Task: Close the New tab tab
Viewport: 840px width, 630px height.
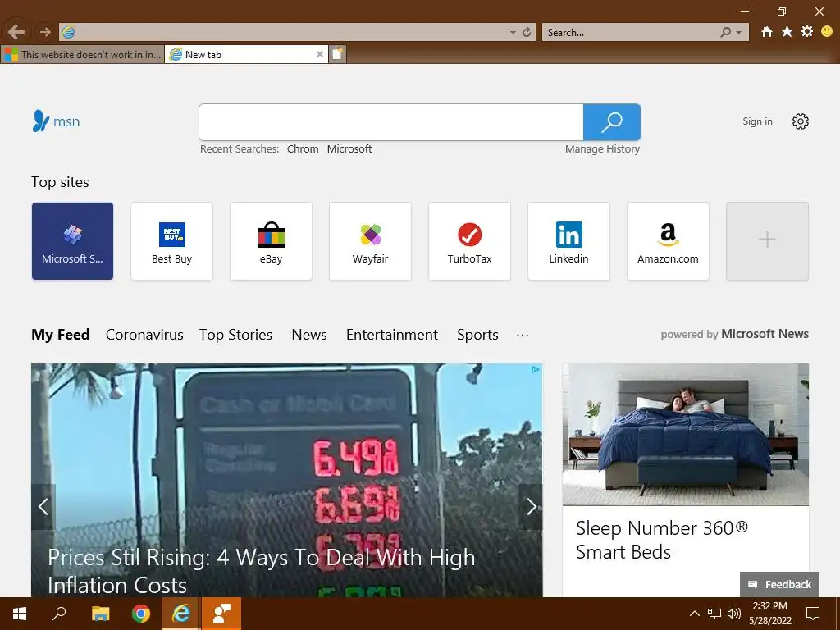Action: click(x=319, y=54)
